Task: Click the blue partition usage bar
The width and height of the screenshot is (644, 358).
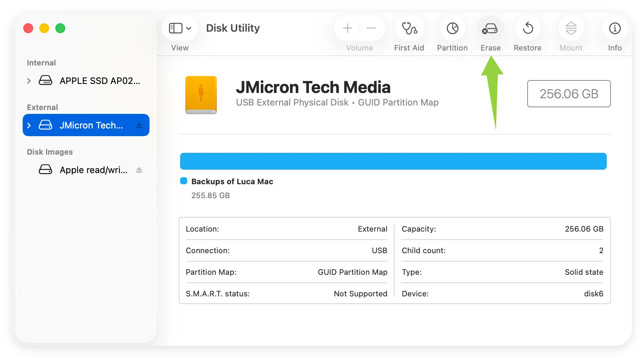Action: click(x=393, y=161)
